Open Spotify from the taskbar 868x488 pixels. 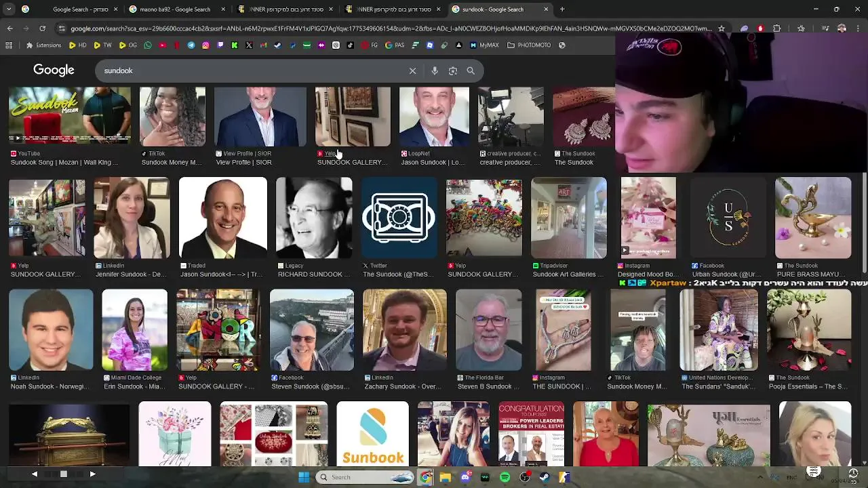pyautogui.click(x=505, y=477)
